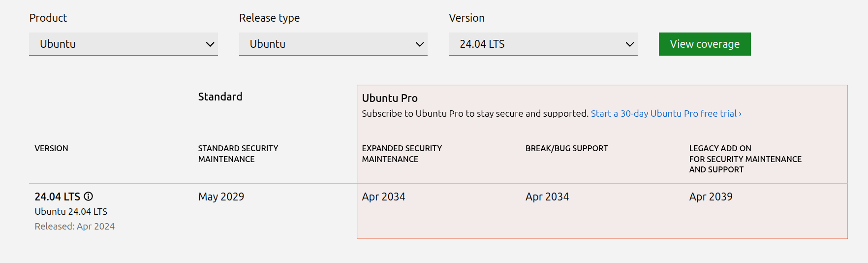
Task: Click the Product dropdown chevron arrow
Action: point(210,44)
